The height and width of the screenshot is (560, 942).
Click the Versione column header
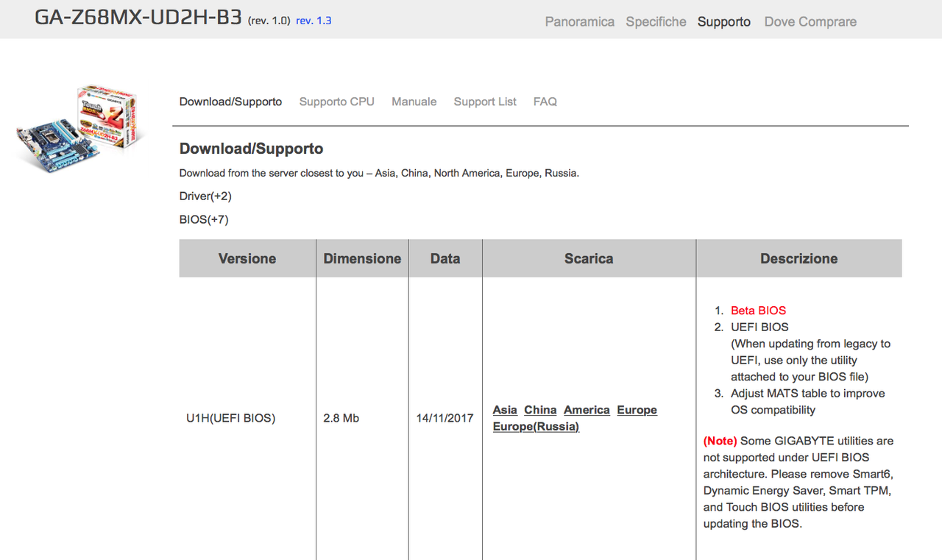pyautogui.click(x=247, y=258)
